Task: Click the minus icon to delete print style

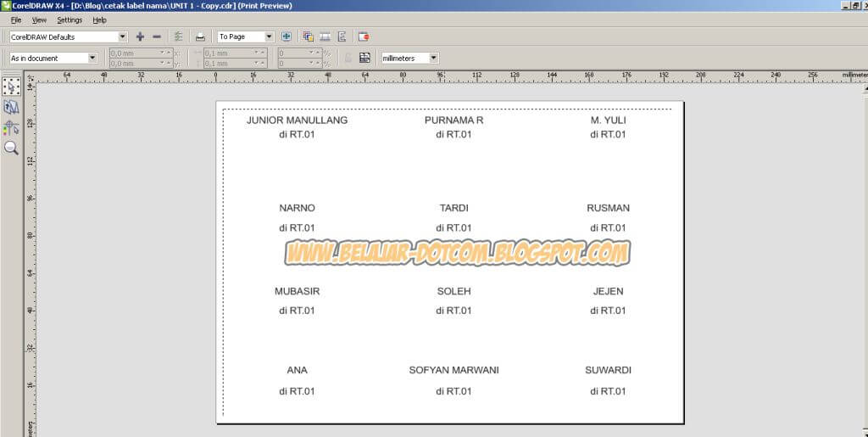Action: pyautogui.click(x=157, y=36)
